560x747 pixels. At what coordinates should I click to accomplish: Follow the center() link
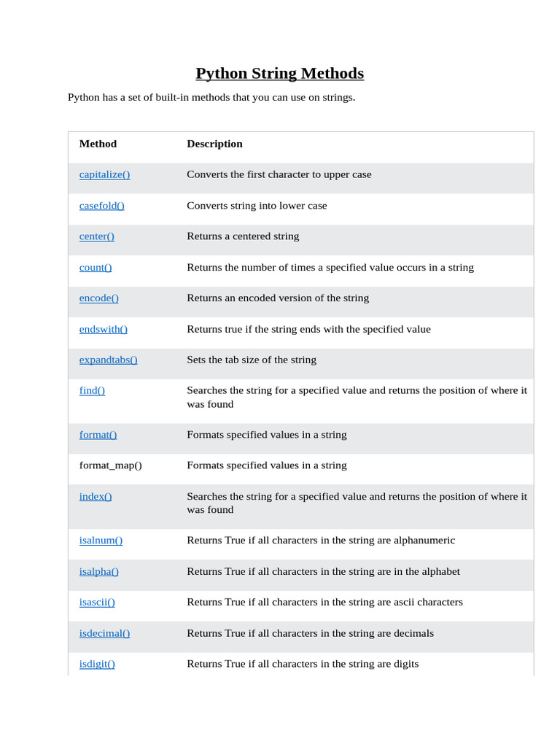97,236
